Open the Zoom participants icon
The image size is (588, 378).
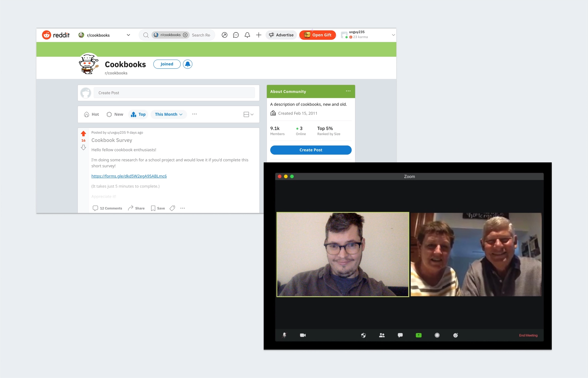tap(382, 335)
